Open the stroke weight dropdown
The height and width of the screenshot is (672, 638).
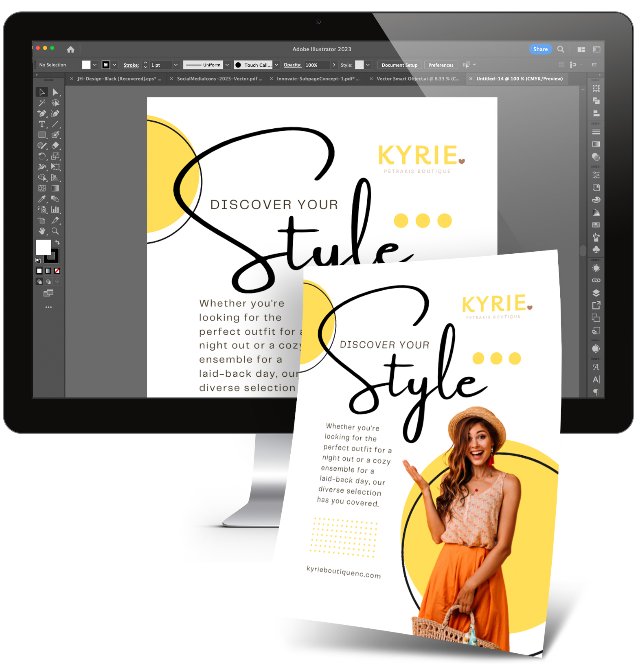(176, 65)
